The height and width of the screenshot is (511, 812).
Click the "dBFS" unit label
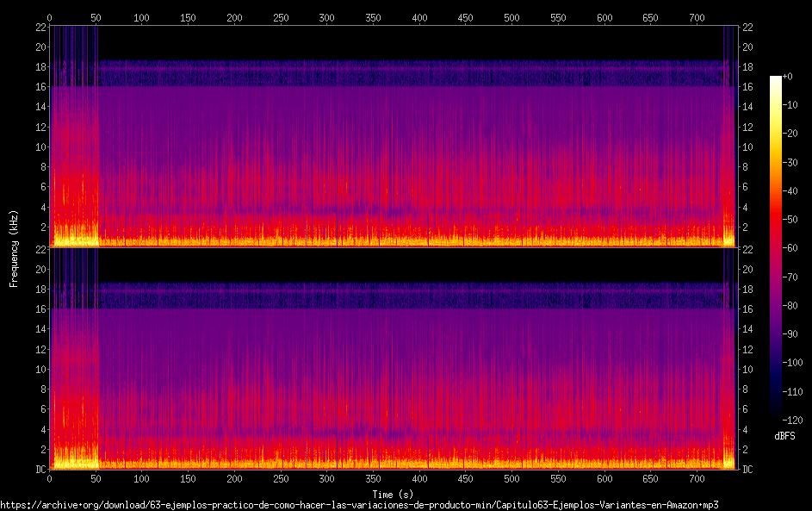tap(784, 436)
